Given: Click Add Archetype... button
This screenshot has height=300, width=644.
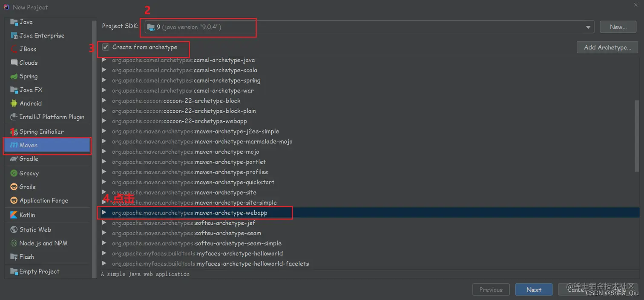Looking at the screenshot, I should pos(607,47).
